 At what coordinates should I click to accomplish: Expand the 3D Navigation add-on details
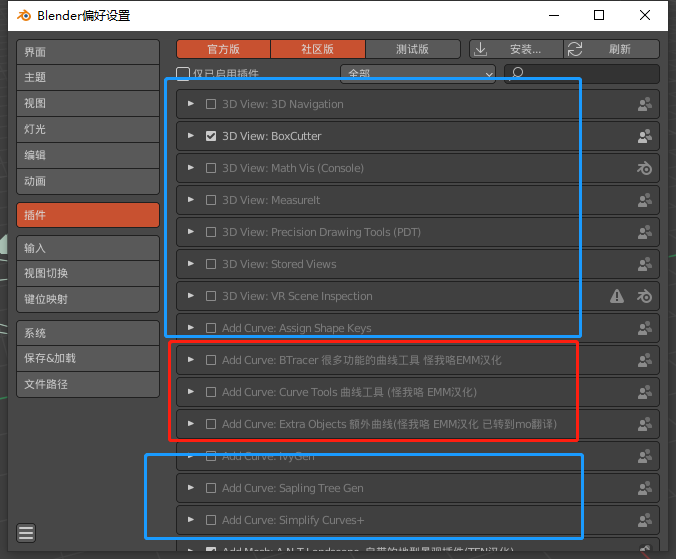click(191, 104)
